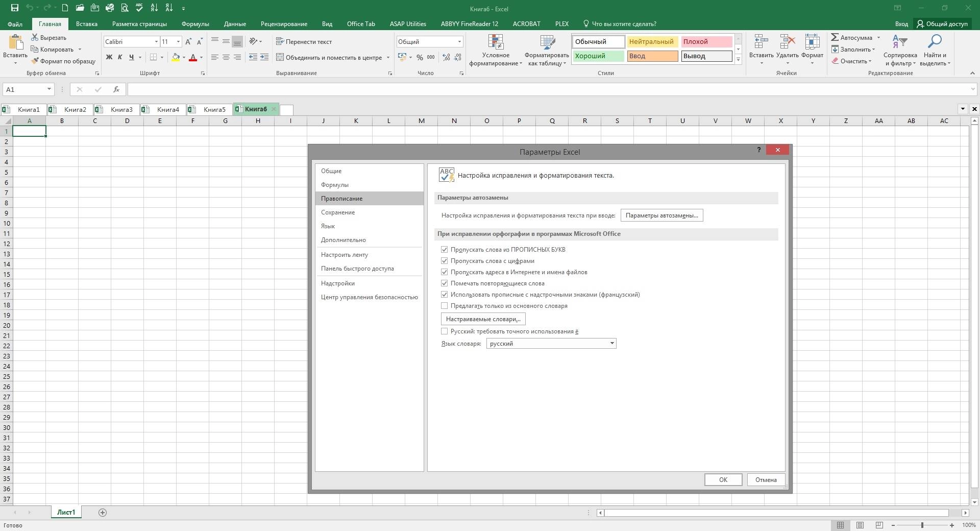Viewport: 980px width, 531px height.
Task: Expand the Name Box dropdown arrow
Action: click(x=49, y=89)
